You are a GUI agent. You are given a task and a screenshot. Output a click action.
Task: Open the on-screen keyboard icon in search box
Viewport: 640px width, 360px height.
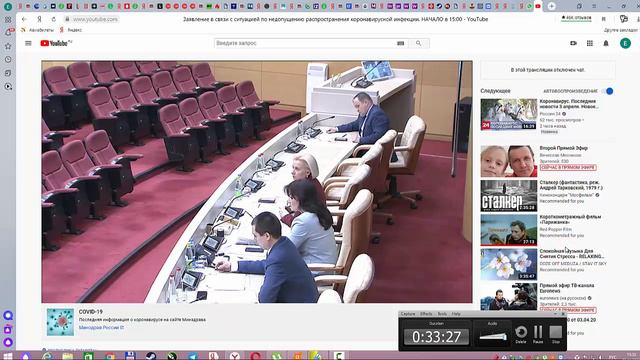tap(400, 43)
